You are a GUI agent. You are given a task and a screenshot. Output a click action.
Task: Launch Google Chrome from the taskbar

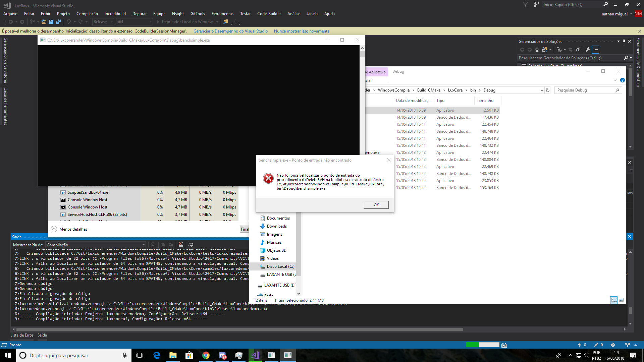206,355
